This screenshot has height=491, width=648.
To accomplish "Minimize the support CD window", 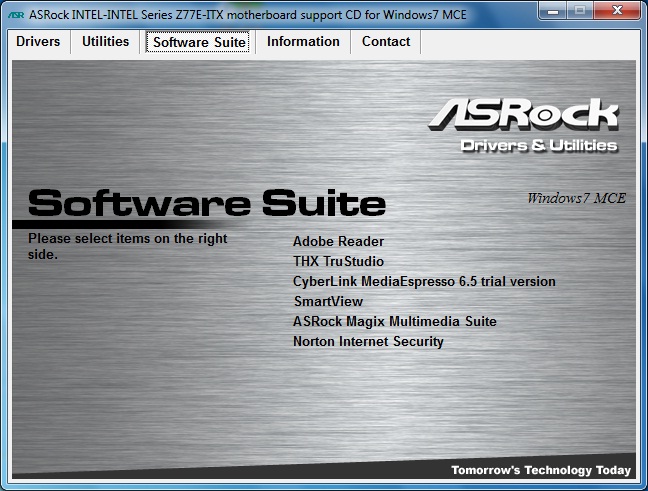I will [554, 10].
